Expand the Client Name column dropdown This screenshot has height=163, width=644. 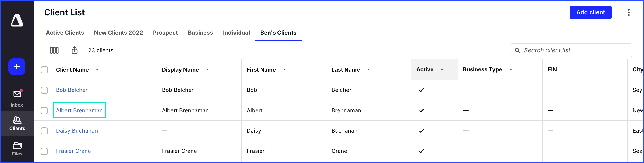pyautogui.click(x=97, y=69)
